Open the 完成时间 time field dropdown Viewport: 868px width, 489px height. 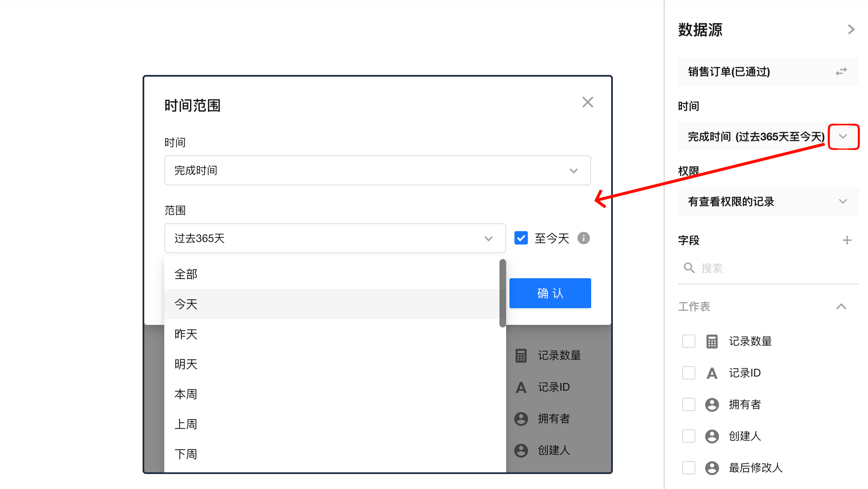click(377, 170)
